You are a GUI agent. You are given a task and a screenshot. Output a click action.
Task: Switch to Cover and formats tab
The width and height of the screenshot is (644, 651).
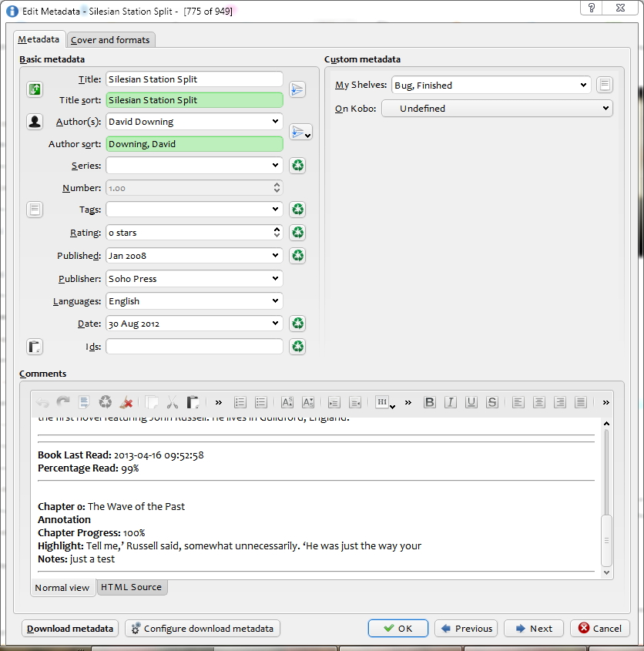pyautogui.click(x=110, y=40)
